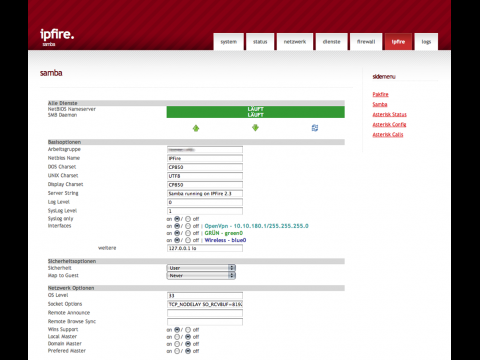Image resolution: width=480 pixels, height=360 pixels.
Task: Turn off the Wireless blue0 interface
Action: pyautogui.click(x=188, y=240)
